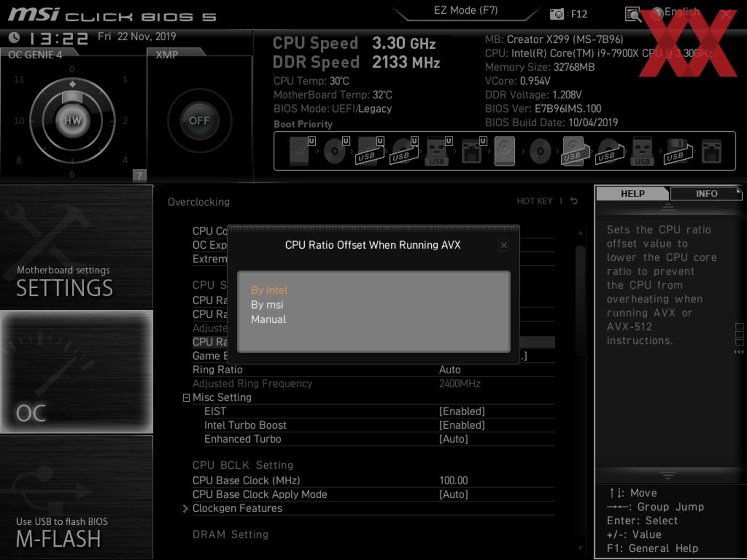Select the UEFI USB hard disk boot icon
This screenshot has height=560, width=747.
[370, 151]
